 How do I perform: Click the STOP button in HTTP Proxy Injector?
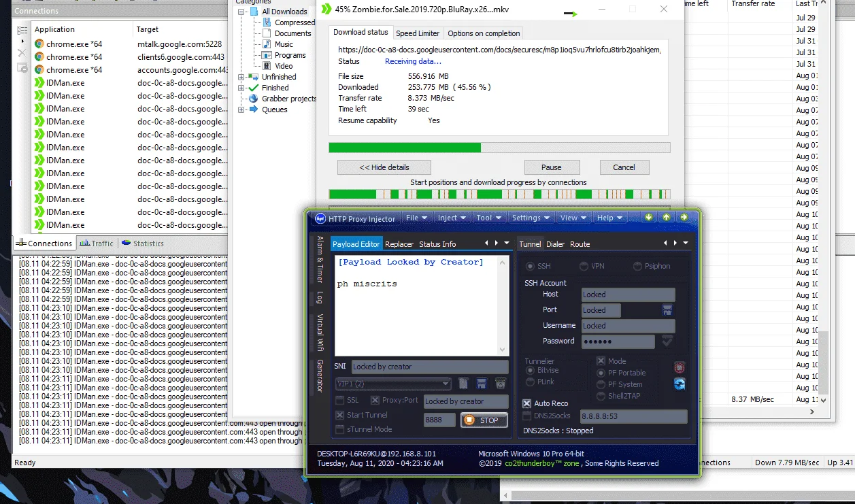(484, 420)
